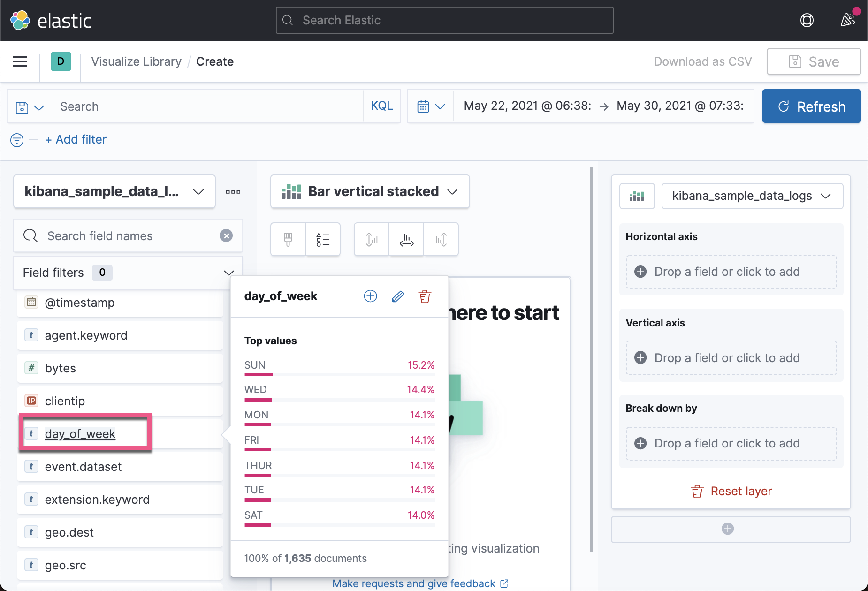Open the Visual options paintbrush settings
This screenshot has width=868, height=591.
coord(288,239)
